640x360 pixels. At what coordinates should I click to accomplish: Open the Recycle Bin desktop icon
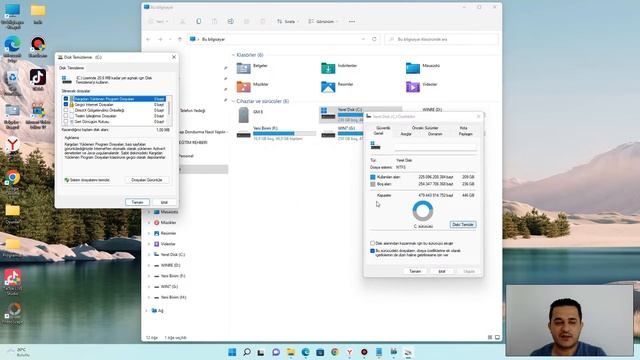coord(13,82)
